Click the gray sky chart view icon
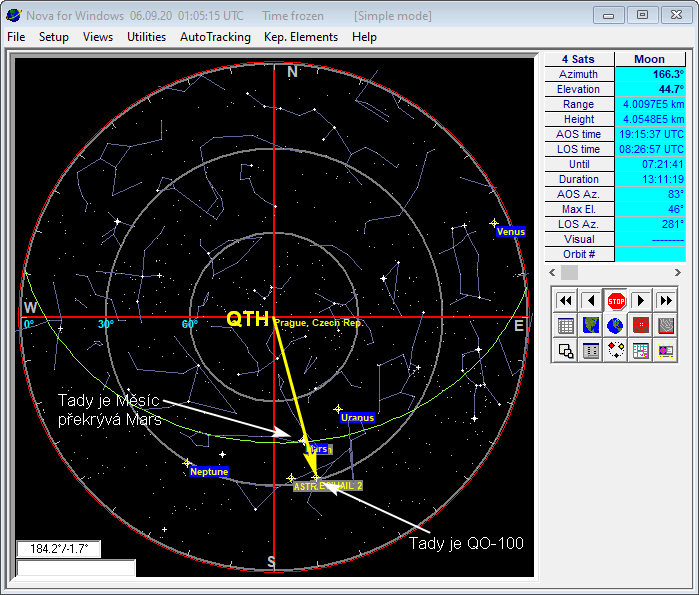699x595 pixels. tap(666, 325)
